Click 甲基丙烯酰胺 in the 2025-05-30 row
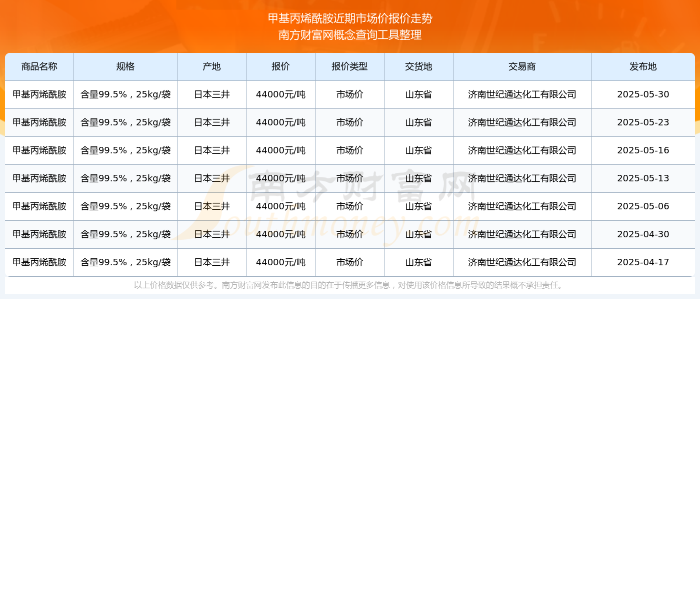Screen dimensions: 700x602 (39, 94)
